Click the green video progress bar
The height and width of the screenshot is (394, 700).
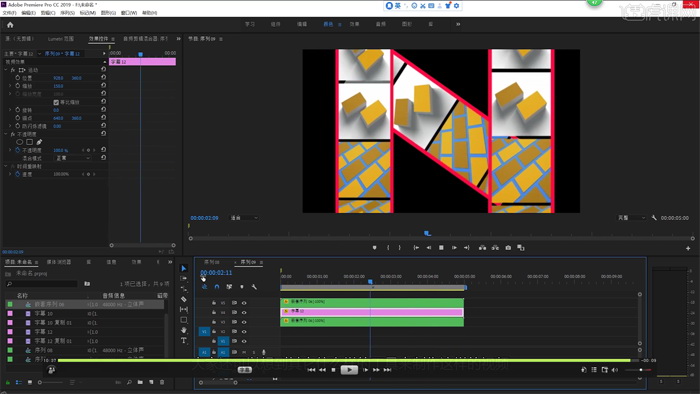click(x=344, y=360)
